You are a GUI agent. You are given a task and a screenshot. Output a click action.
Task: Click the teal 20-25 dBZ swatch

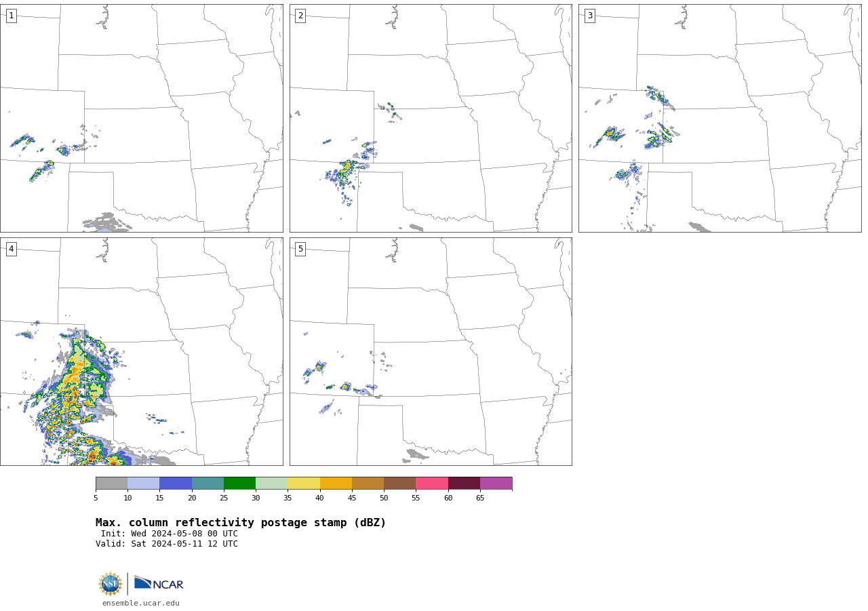click(x=208, y=484)
